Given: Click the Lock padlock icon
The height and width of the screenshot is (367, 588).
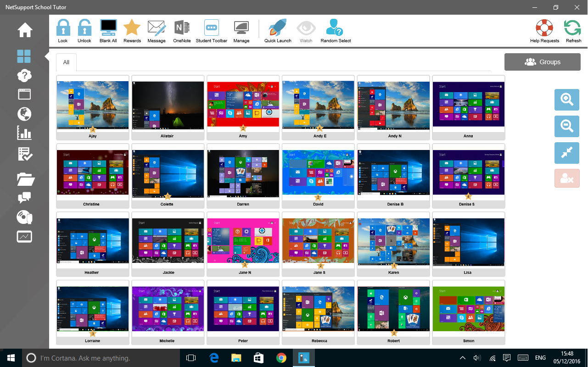Looking at the screenshot, I should coord(63,28).
